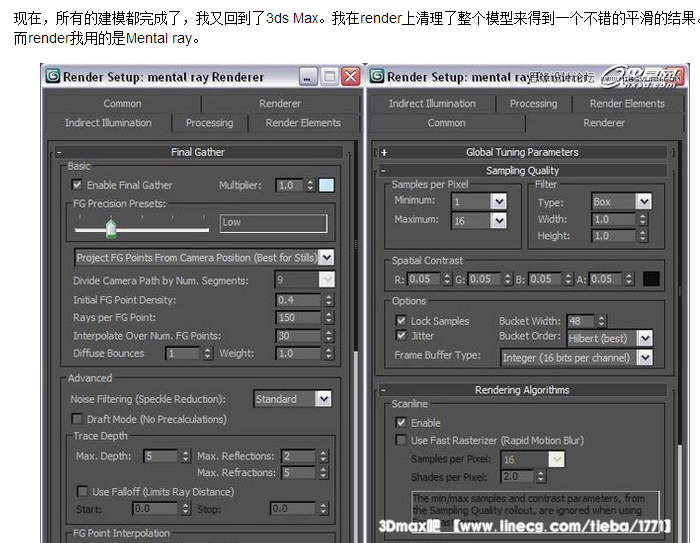
Task: Open the Common tab in left window
Action: click(123, 104)
